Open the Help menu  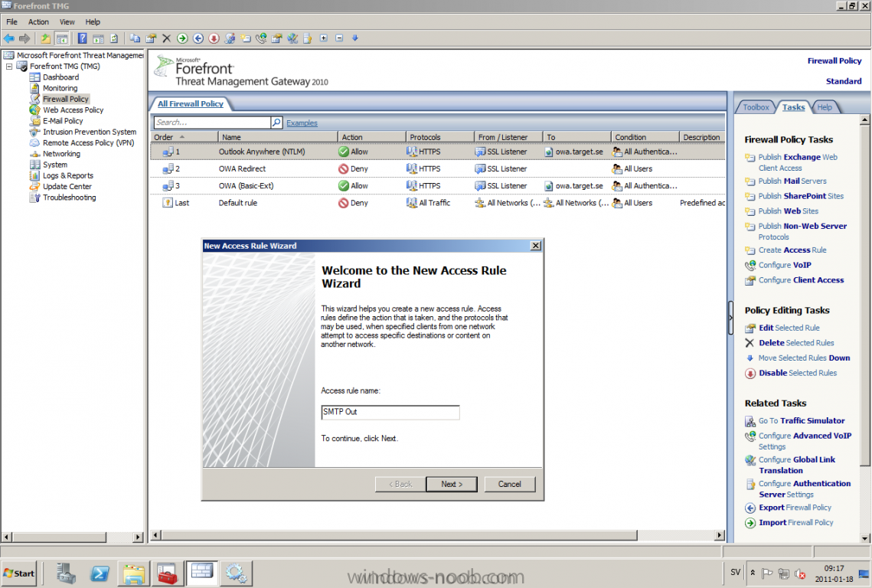(x=93, y=21)
